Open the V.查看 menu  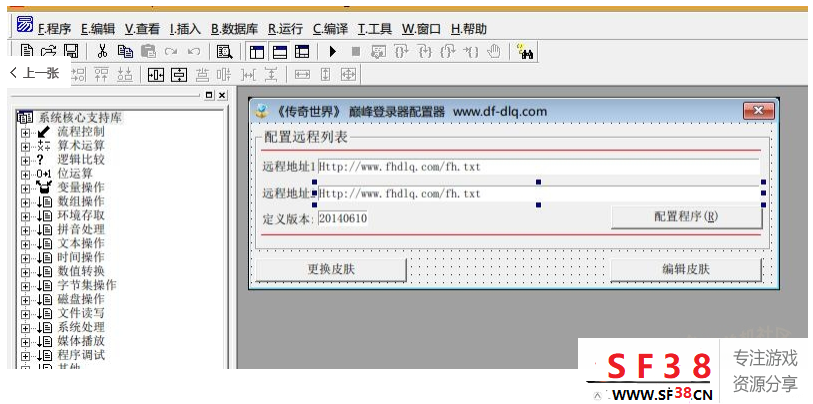click(x=143, y=29)
